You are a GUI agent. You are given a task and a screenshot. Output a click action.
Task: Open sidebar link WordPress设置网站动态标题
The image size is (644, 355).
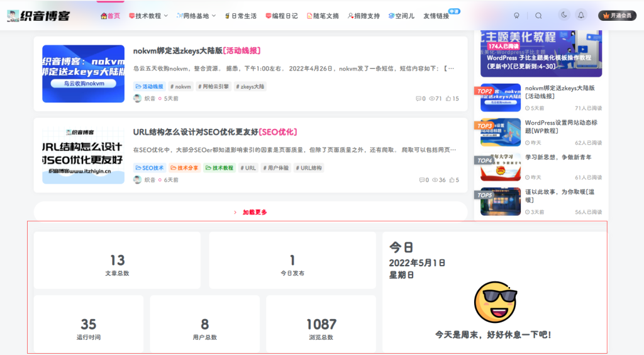561,127
